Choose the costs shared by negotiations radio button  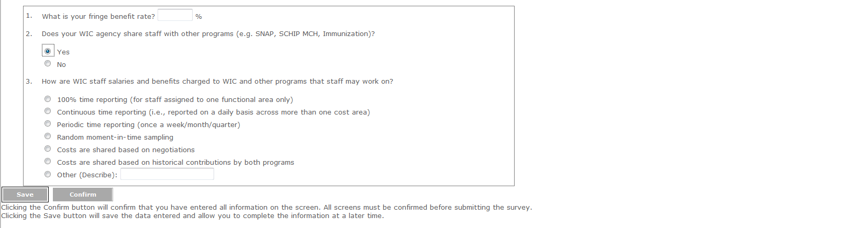pos(48,149)
